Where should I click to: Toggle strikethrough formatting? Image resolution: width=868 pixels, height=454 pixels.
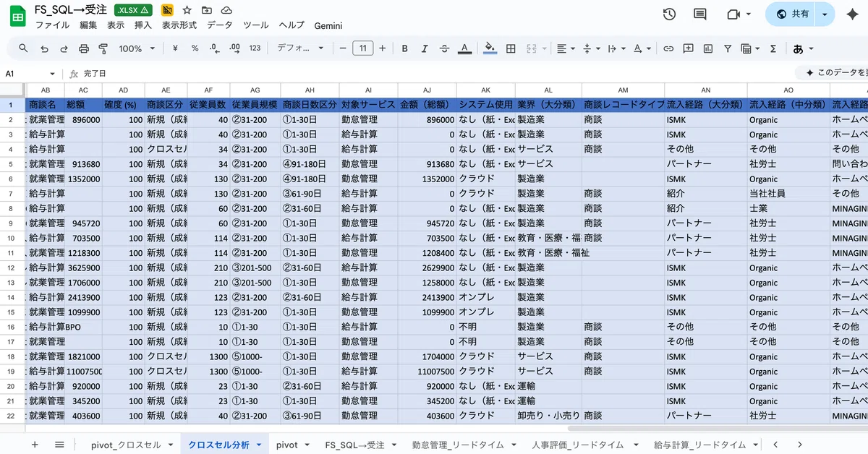pyautogui.click(x=444, y=48)
